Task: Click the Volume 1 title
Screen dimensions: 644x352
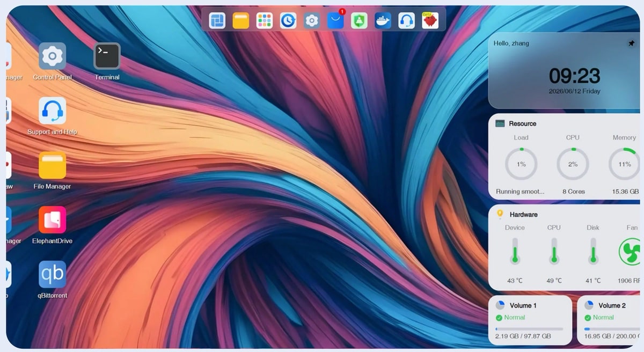Action: [x=523, y=306]
